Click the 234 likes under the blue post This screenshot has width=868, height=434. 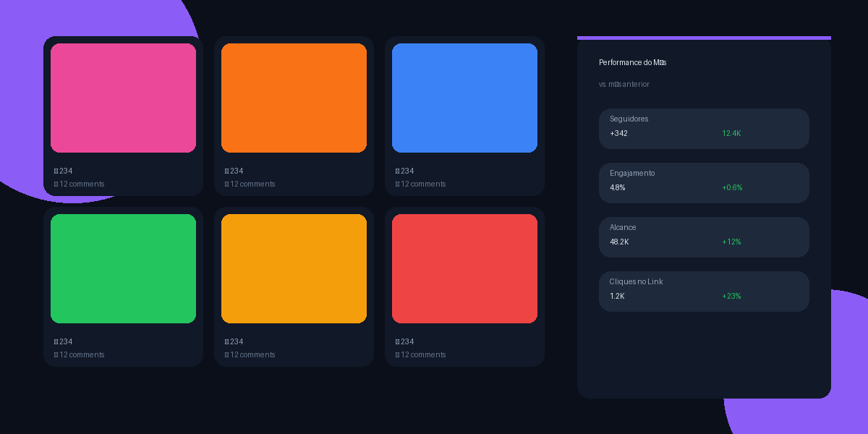[x=405, y=171]
